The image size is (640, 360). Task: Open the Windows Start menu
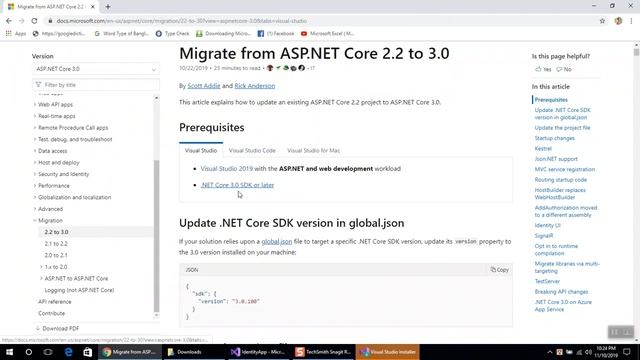coord(9,352)
